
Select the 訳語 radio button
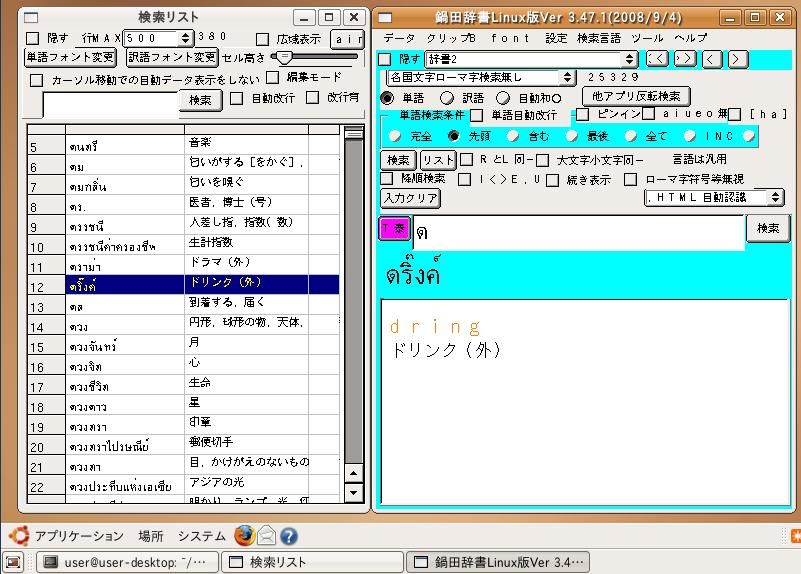[x=447, y=98]
